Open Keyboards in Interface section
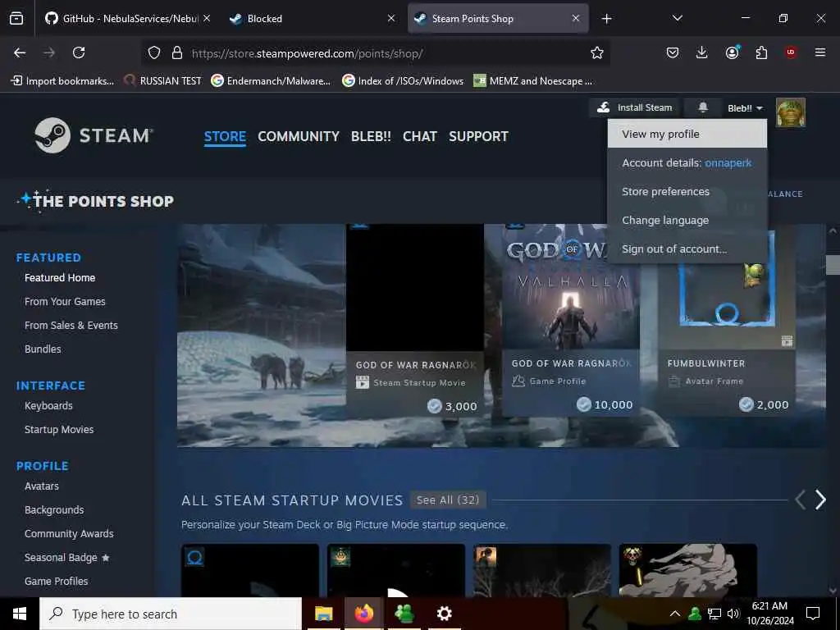Screen dimensions: 840x630 pos(48,405)
